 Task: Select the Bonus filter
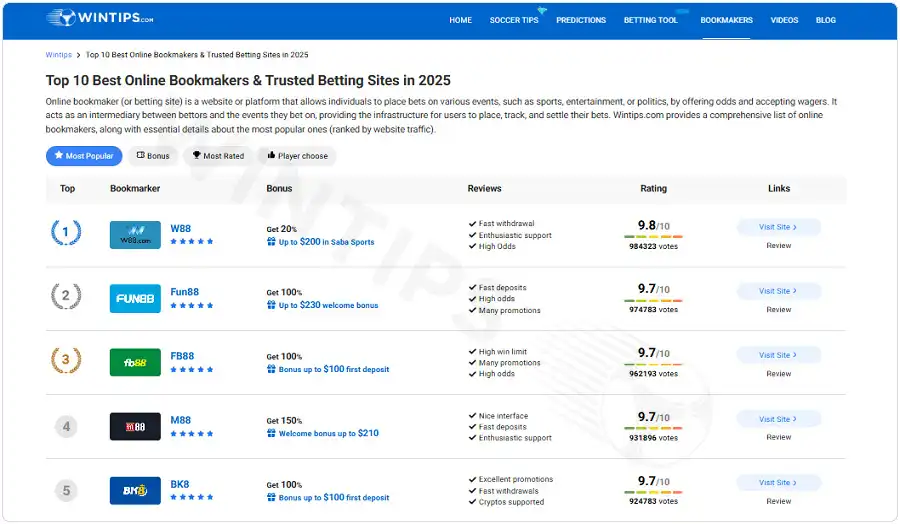153,156
